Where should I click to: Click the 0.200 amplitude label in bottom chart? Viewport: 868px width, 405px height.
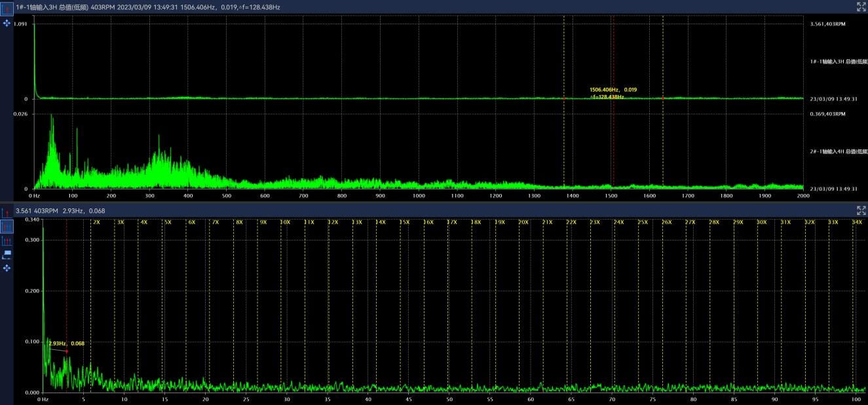(x=31, y=290)
